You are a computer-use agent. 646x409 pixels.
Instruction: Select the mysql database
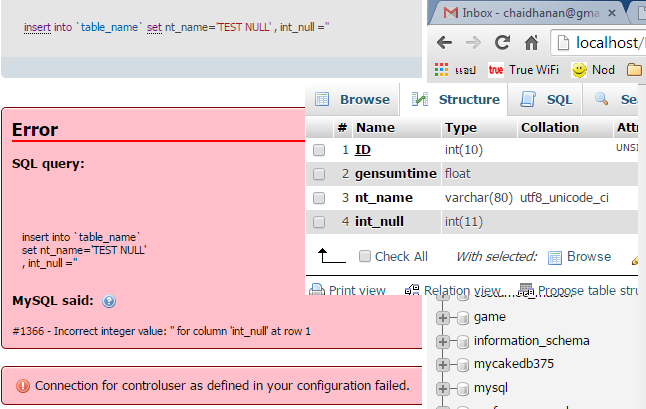pyautogui.click(x=491, y=388)
